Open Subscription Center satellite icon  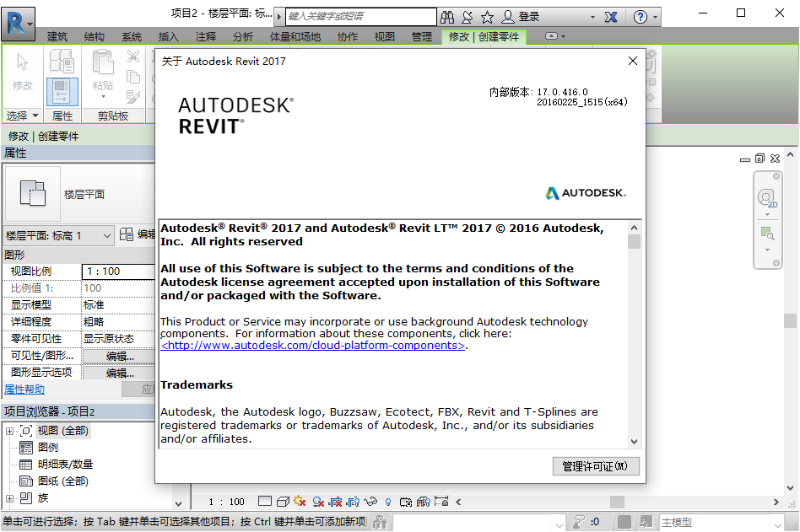pyautogui.click(x=468, y=18)
